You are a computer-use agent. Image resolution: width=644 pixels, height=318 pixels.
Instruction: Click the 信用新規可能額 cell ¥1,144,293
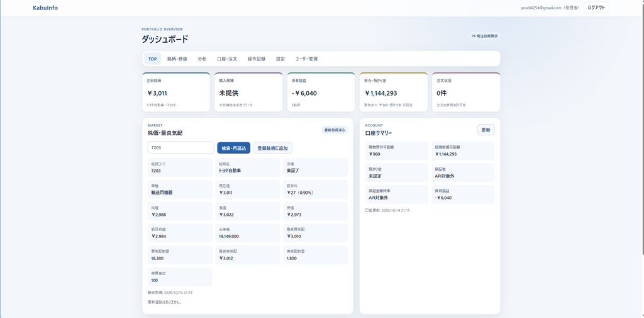pos(463,150)
